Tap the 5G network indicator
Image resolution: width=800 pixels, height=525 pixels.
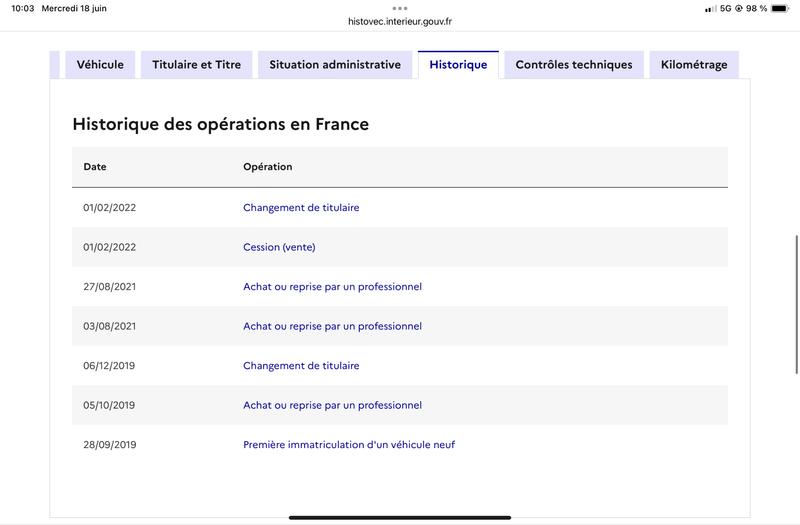726,8
